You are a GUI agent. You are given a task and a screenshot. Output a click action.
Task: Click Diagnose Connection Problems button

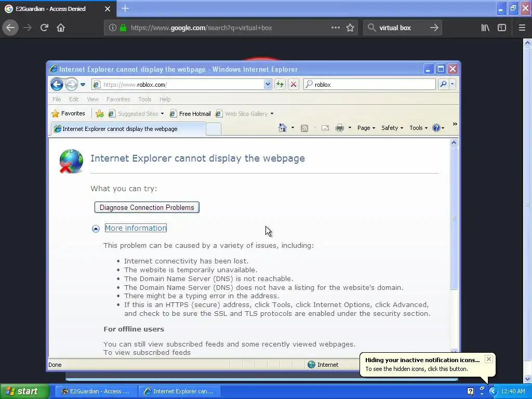[x=147, y=207]
